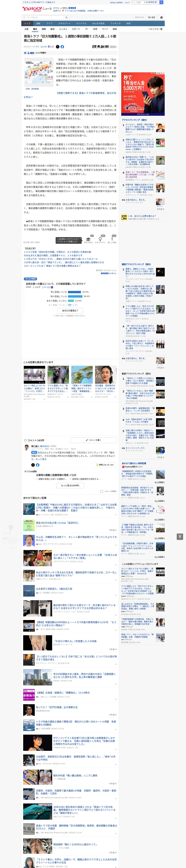
Task: Open related article １０００年前「未知の巨大地震」
Action: (57, 252)
